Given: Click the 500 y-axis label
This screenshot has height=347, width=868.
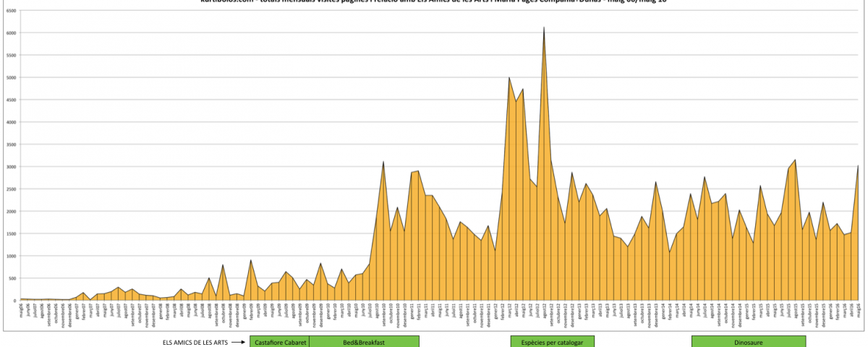Looking at the screenshot, I should [x=11, y=278].
